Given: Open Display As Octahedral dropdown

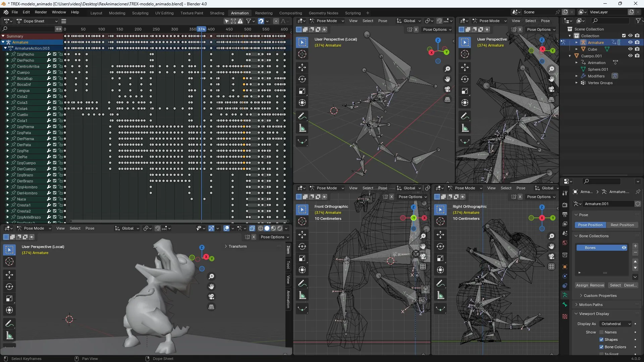Looking at the screenshot, I should pos(616,324).
